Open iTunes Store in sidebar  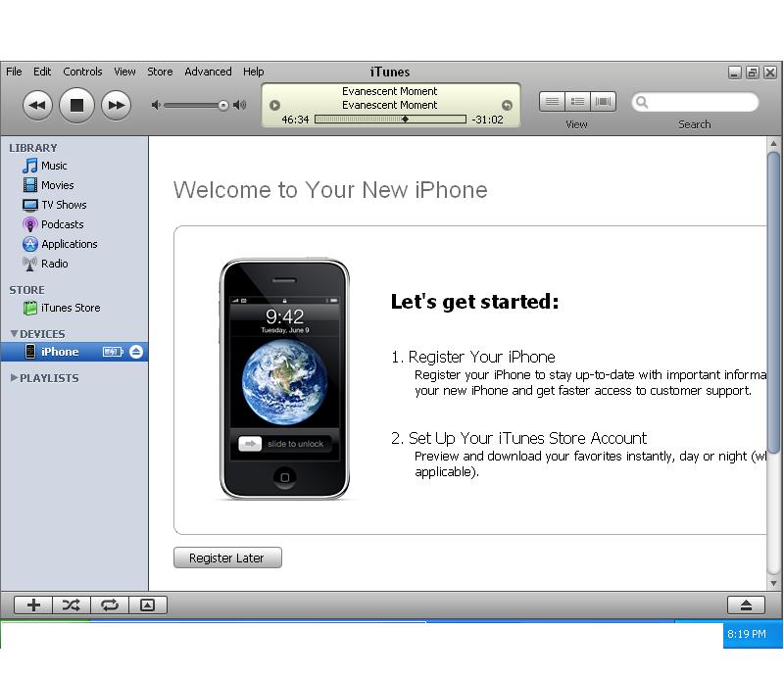[x=70, y=308]
